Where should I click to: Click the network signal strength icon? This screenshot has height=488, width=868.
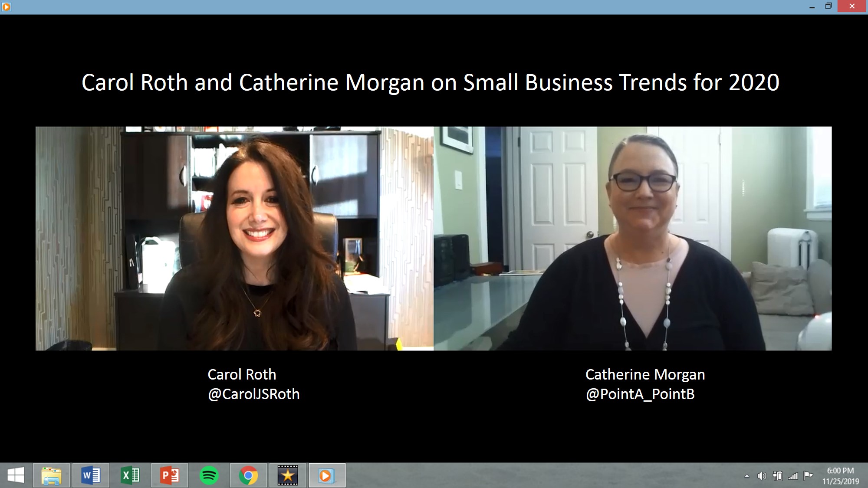[x=793, y=476]
